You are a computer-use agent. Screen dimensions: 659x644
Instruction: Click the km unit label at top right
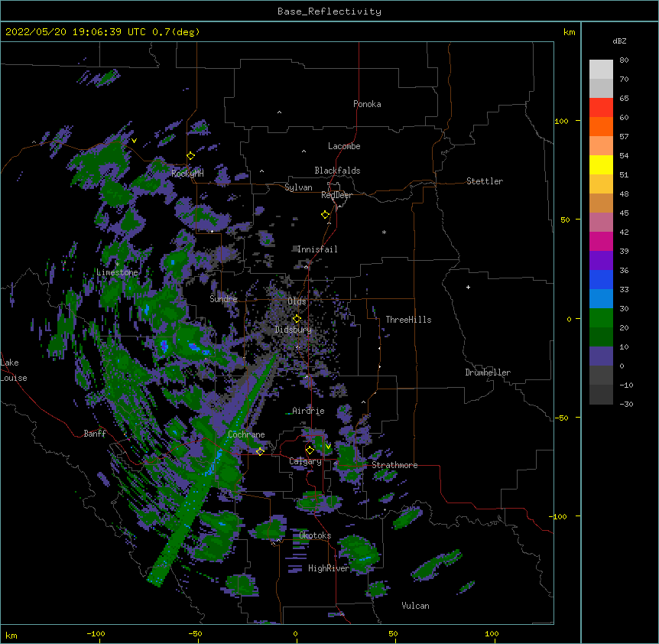[x=570, y=32]
